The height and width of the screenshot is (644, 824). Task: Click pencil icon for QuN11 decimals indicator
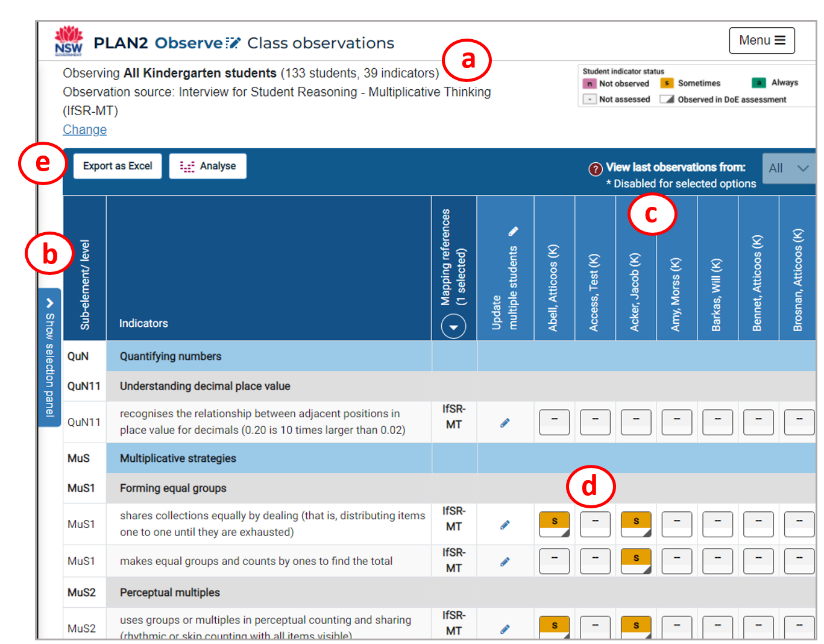click(505, 423)
